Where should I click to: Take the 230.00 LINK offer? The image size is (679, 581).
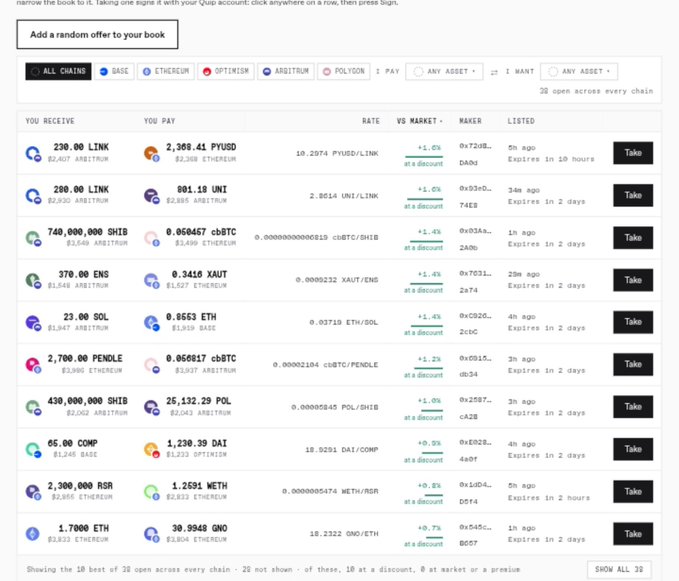[633, 153]
